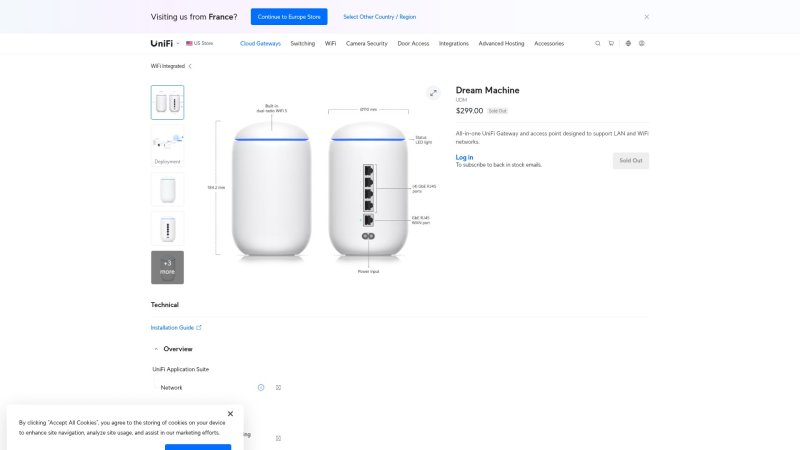Click the globe region icon

[628, 43]
